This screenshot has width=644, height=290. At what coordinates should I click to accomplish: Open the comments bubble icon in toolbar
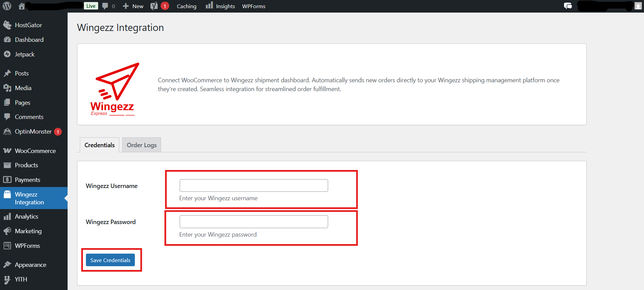point(105,6)
